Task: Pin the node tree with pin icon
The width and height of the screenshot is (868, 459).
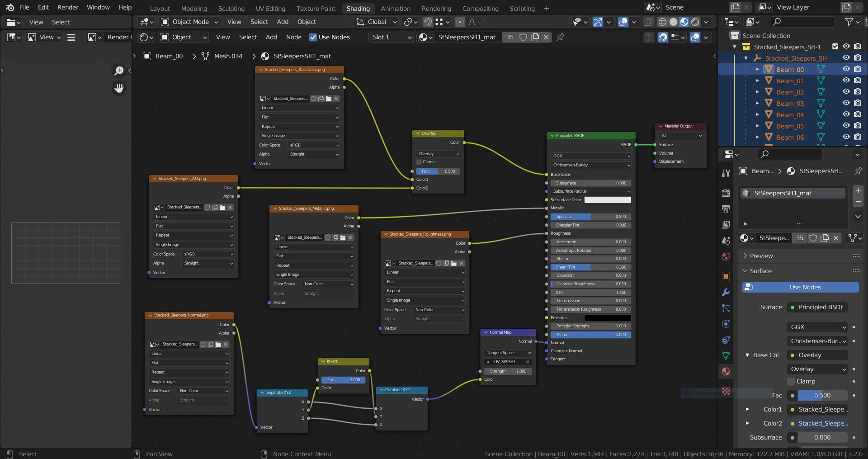Action: (561, 37)
